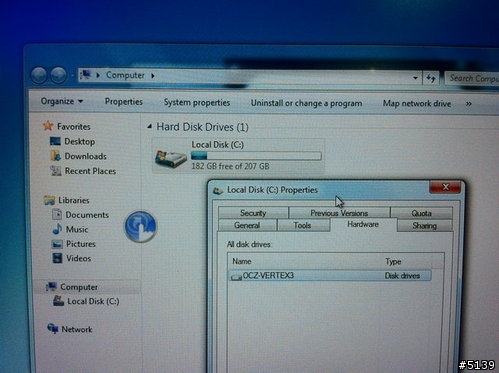Click the Back navigation arrow button
This screenshot has height=373, width=499.
click(x=39, y=75)
